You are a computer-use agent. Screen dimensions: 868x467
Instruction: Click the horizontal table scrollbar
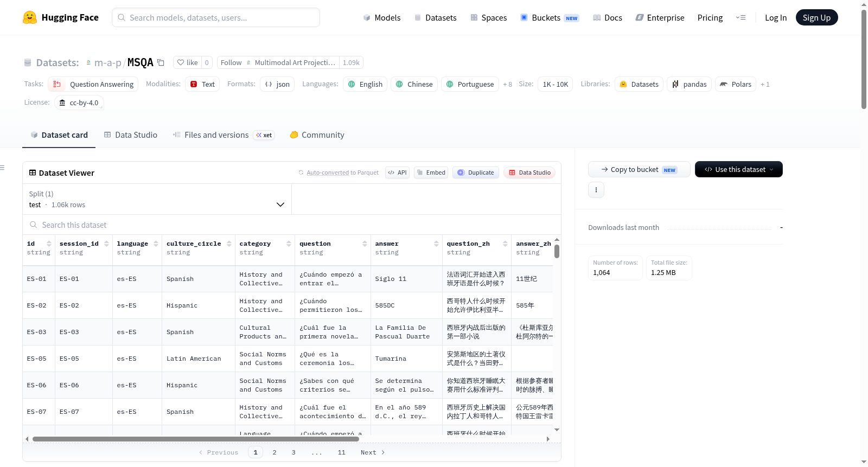(196, 439)
